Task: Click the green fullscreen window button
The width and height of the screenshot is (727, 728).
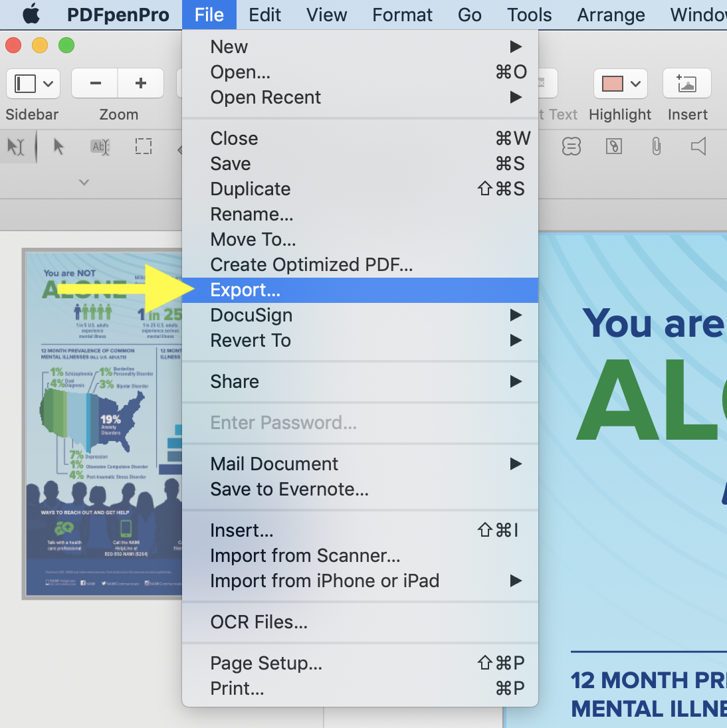Action: pos(66,45)
